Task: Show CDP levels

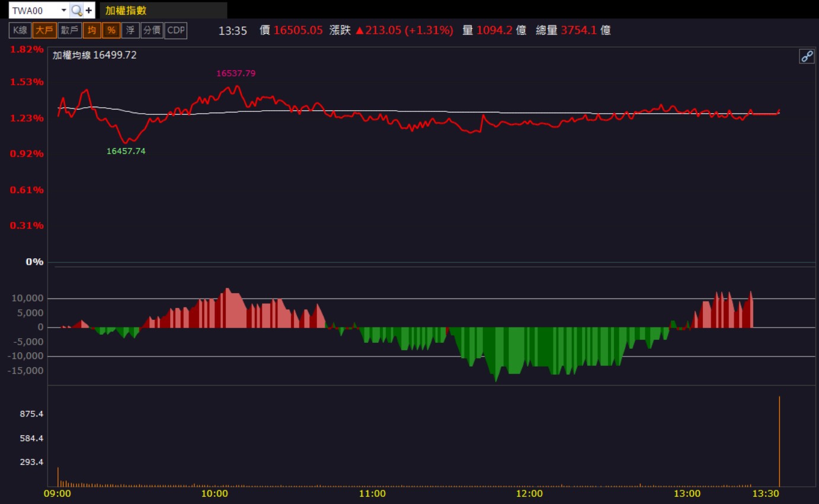Action: point(176,30)
